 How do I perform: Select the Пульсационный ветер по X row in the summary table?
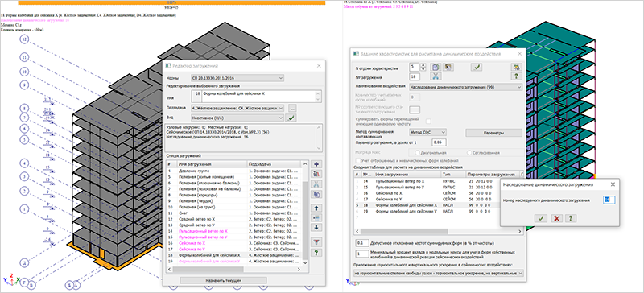440,180
